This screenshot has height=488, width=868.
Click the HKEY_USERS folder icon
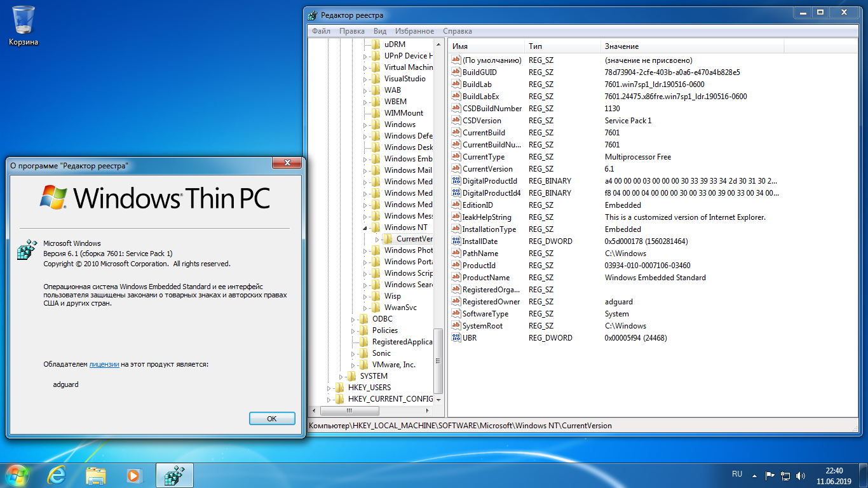pos(340,388)
